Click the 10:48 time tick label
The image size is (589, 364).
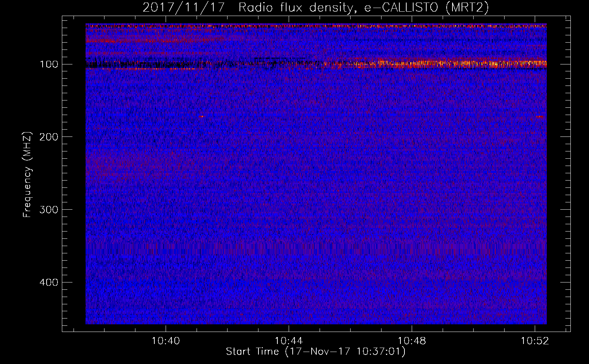(412, 341)
